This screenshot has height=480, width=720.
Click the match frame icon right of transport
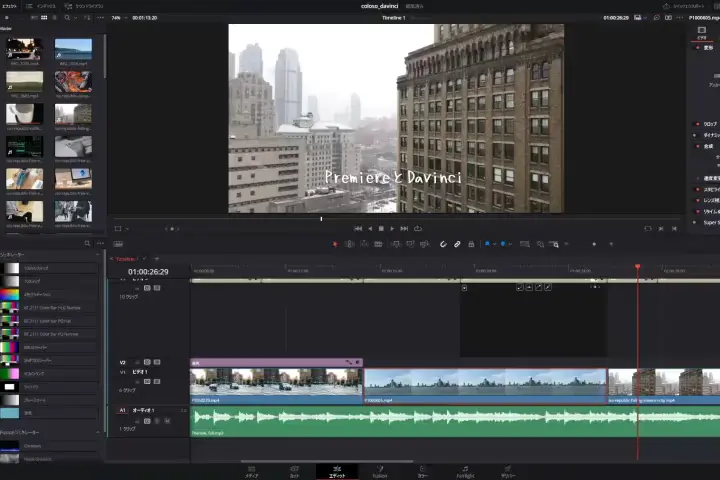(x=647, y=228)
